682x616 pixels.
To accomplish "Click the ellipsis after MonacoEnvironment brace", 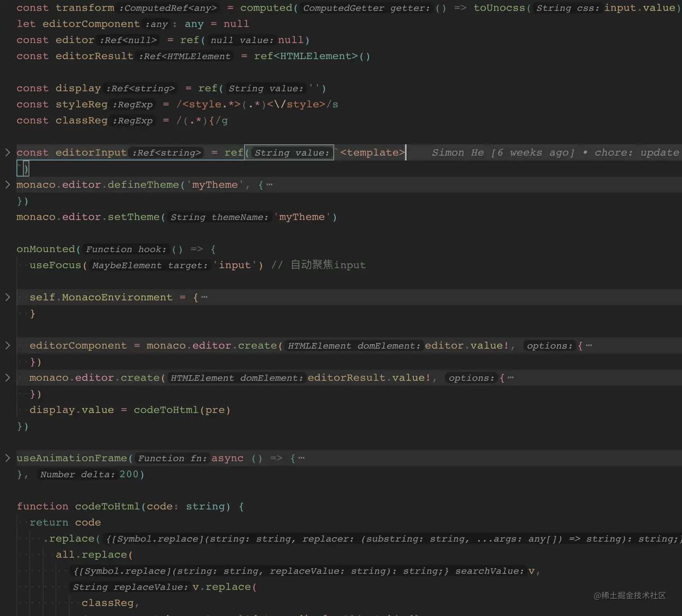I will 204,297.
